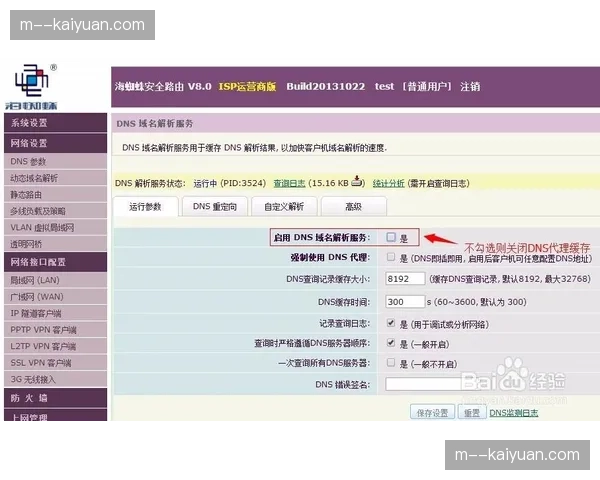The height and width of the screenshot is (480, 600).
Task: Click the 运行中 (PID:3524) status text
Action: tap(230, 183)
